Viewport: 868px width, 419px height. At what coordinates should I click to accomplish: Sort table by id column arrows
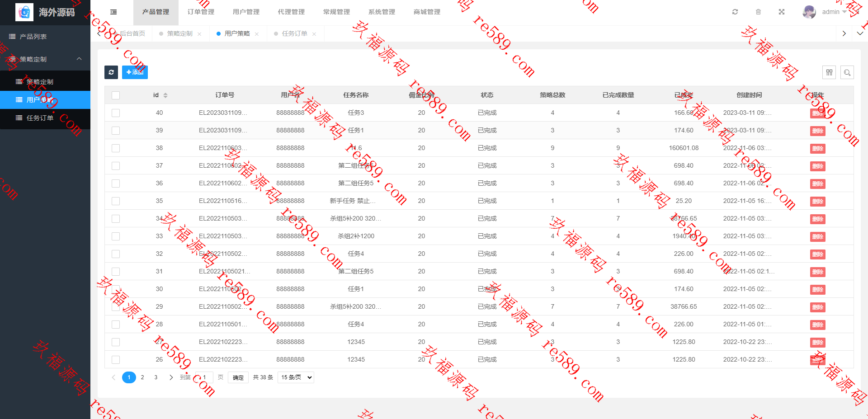click(x=165, y=95)
